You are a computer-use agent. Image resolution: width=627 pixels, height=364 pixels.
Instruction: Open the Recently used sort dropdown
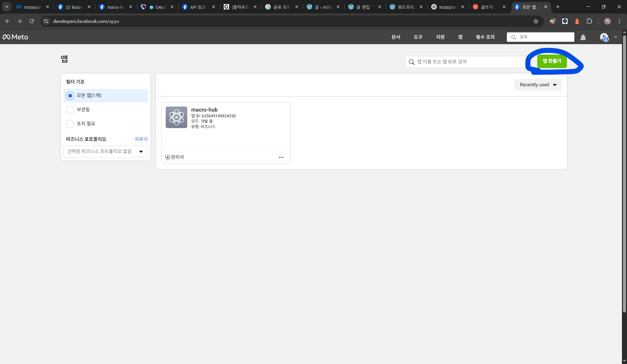coord(538,85)
